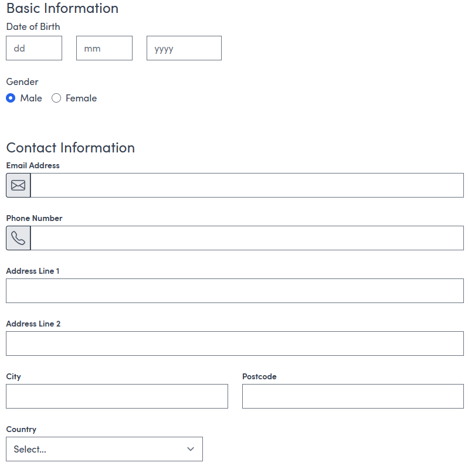This screenshot has height=476, width=468.
Task: Open the Country select dropdown
Action: pos(104,449)
